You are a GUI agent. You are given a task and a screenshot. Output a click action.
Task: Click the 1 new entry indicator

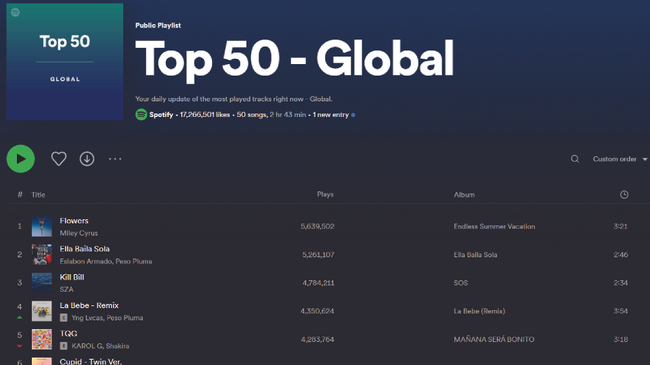[334, 115]
